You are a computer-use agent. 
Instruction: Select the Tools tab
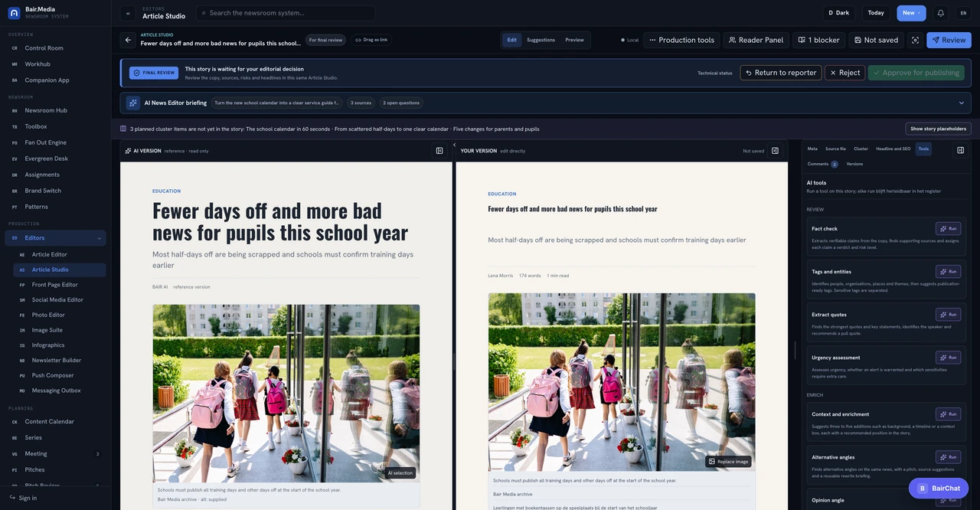(x=923, y=149)
